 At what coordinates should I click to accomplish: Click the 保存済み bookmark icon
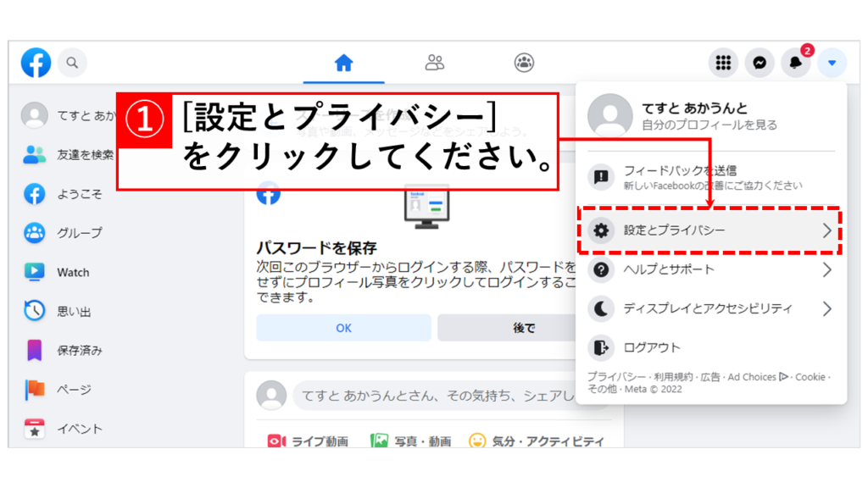click(34, 350)
